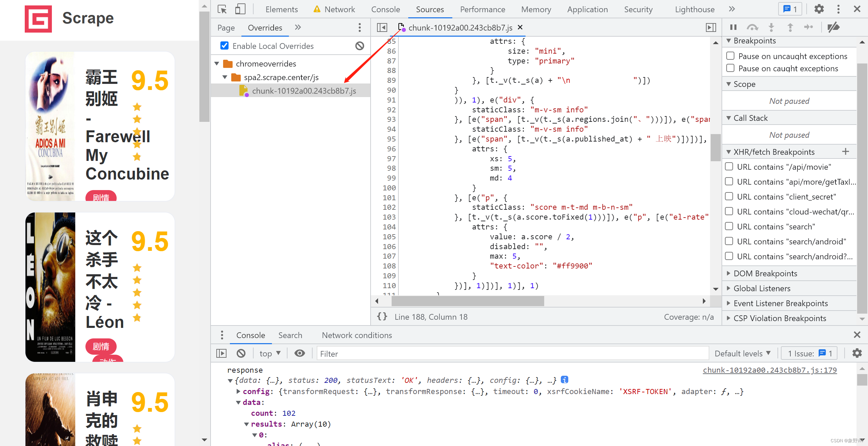Check URL contains "api/more/getTaxI…" breakpoint
The width and height of the screenshot is (868, 446).
(x=729, y=182)
